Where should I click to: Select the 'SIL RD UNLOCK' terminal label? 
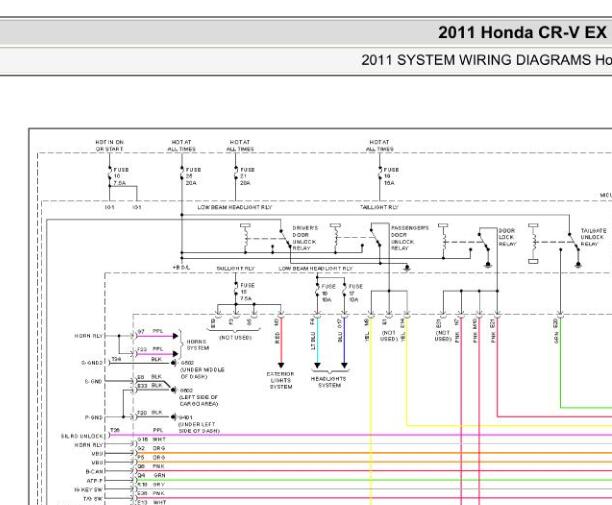pos(82,436)
